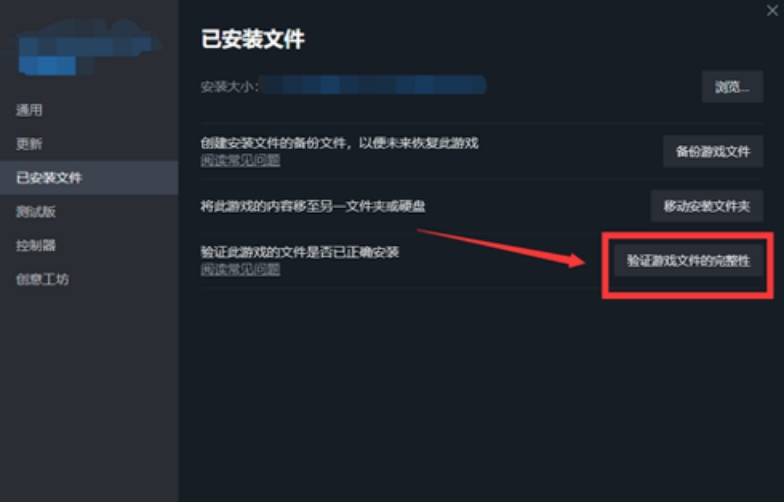This screenshot has width=784, height=503.
Task: Open the 测试版 section
Action: click(36, 212)
